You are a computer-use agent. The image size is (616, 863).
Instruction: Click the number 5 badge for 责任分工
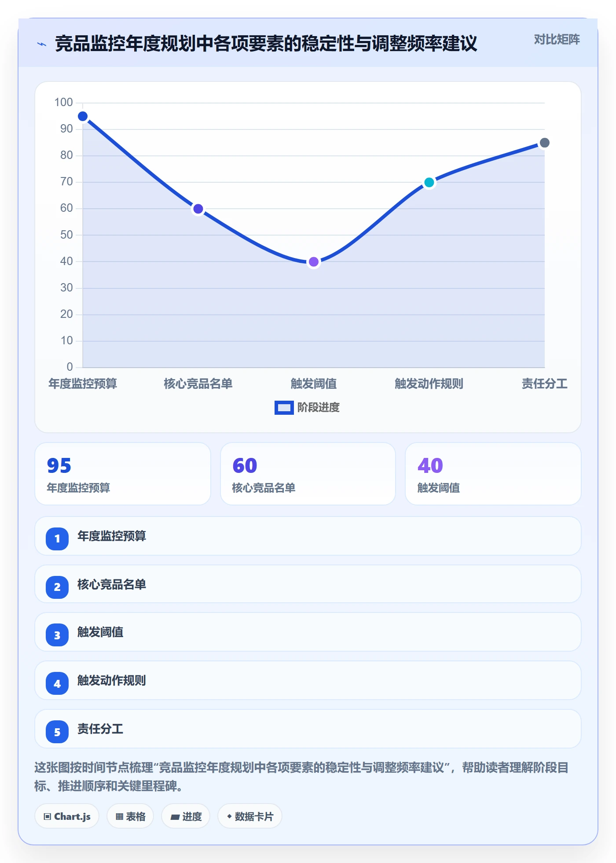coord(57,732)
